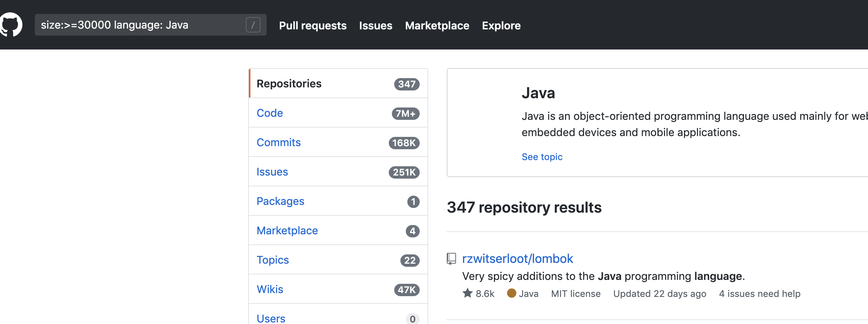Select the Repositories results filter
Screen dimensions: 868x324
pos(289,84)
